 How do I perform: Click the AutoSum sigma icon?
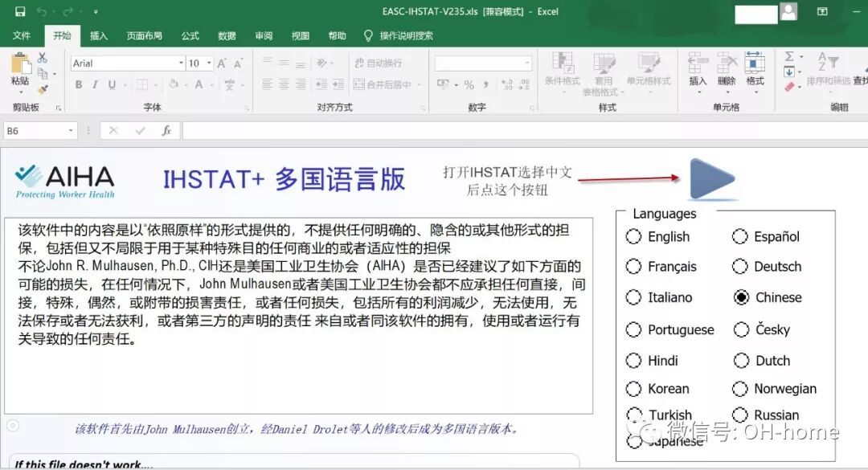pyautogui.click(x=789, y=56)
